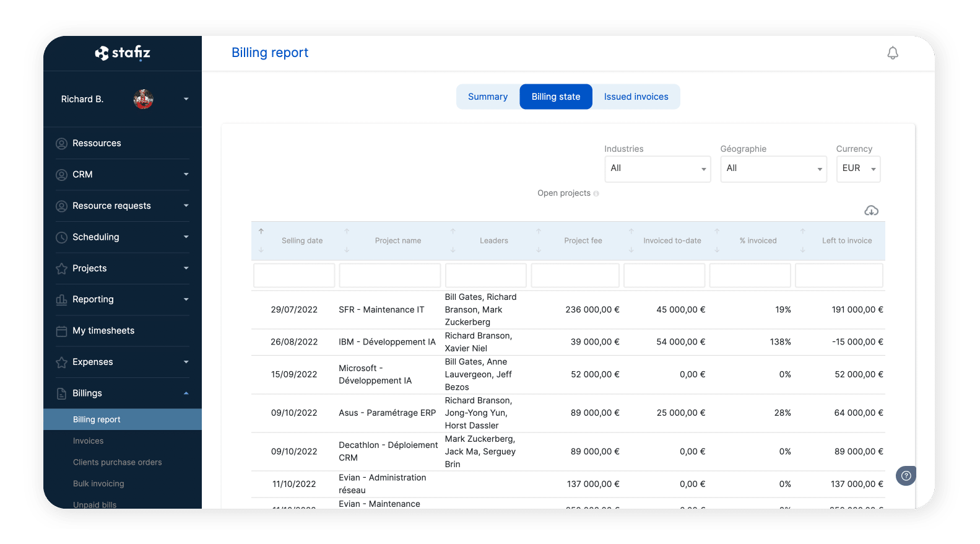This screenshot has height=544, width=980.
Task: Select IBM - Développement IA project
Action: (x=387, y=342)
